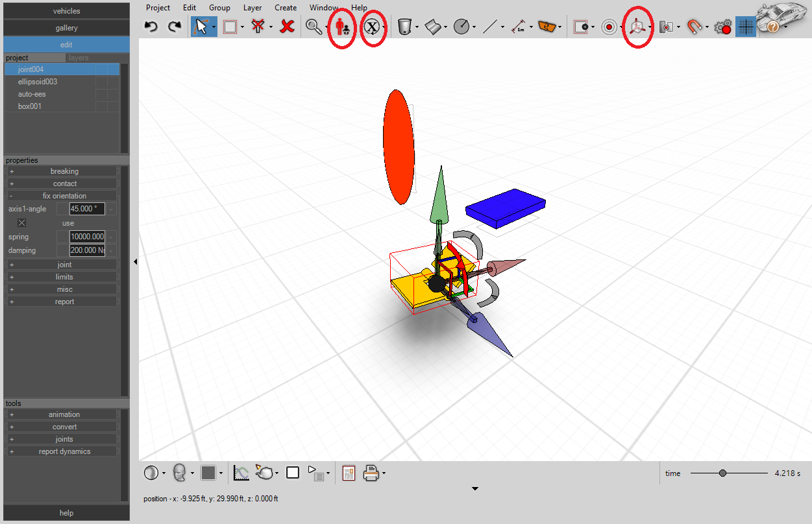Click the gears with red dot icon
Image resolution: width=812 pixels, height=524 pixels.
click(x=722, y=27)
